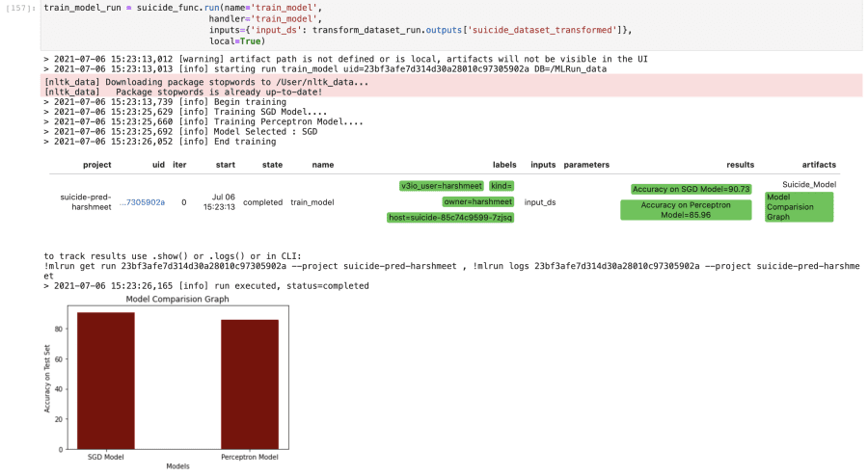Select the cell prompt [157]:

(x=20, y=8)
